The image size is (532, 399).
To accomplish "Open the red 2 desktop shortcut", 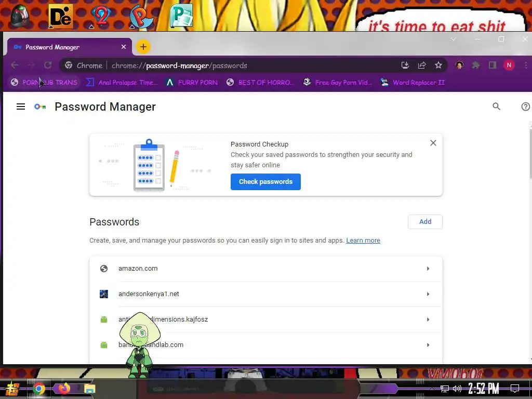I will click(x=101, y=16).
